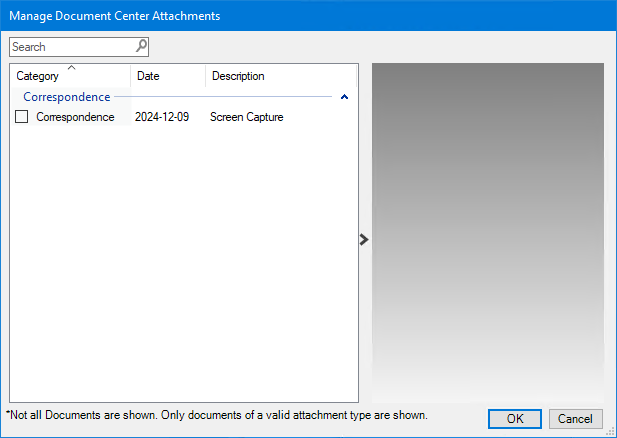Click the sort arrow above Category
The width and height of the screenshot is (617, 438).
(71, 67)
